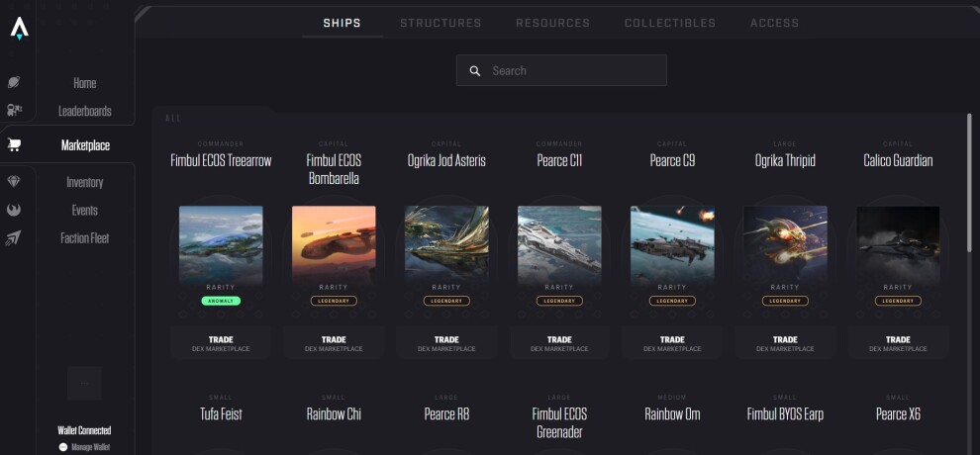Viewport: 980px width, 455px height.
Task: Click the planet icon in sidebar
Action: [14, 82]
